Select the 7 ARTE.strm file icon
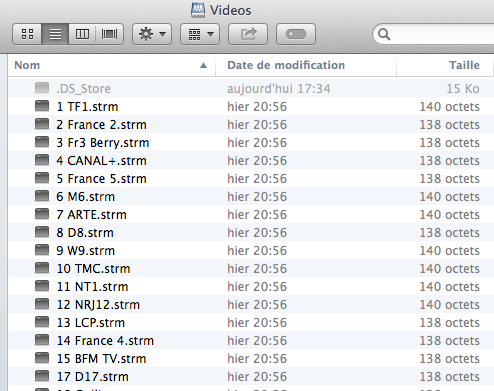Screen dimensions: 494x391 pyautogui.click(x=42, y=214)
